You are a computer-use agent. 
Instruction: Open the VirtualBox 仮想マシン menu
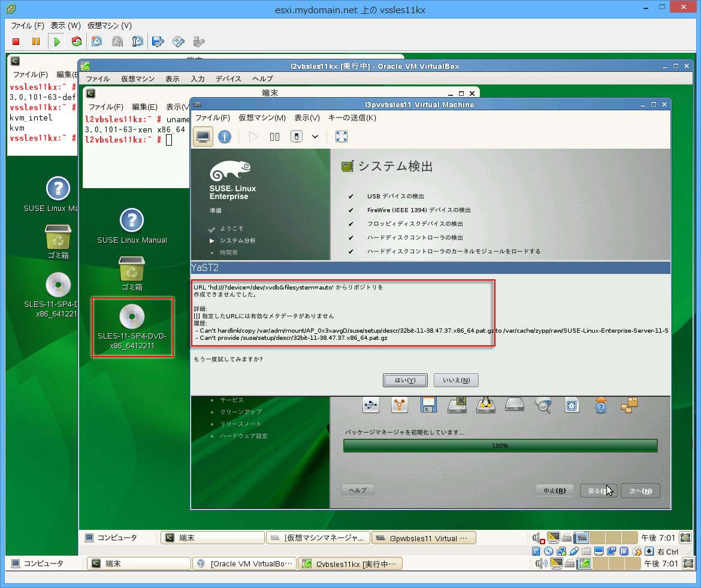138,79
